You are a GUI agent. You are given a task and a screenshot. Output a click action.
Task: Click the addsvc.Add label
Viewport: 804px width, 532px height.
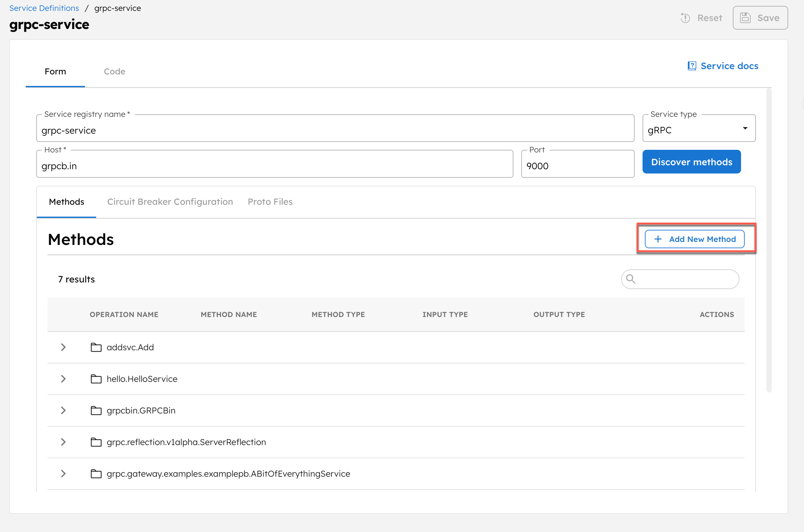coord(130,347)
